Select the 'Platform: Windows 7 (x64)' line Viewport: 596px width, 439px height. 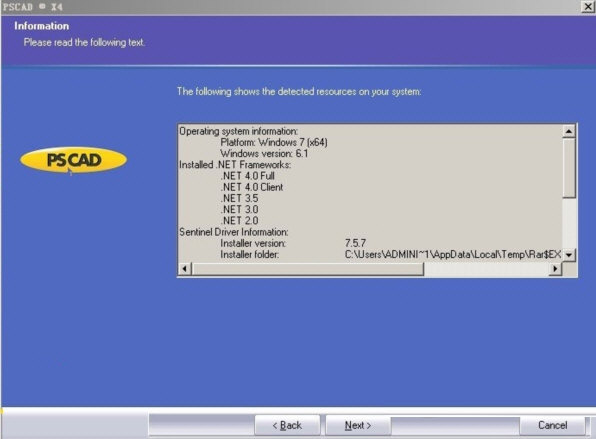(274, 143)
